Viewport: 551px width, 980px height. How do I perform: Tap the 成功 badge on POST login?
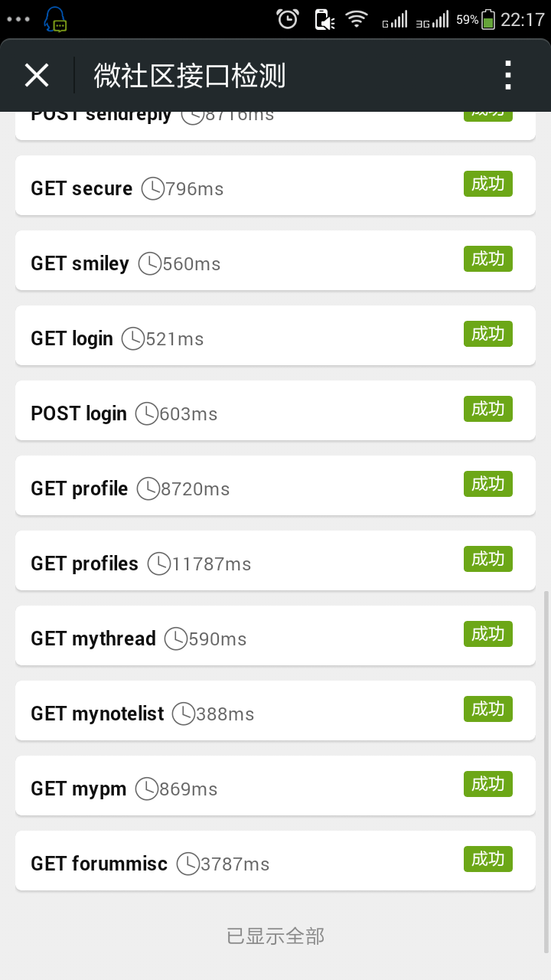[487, 410]
